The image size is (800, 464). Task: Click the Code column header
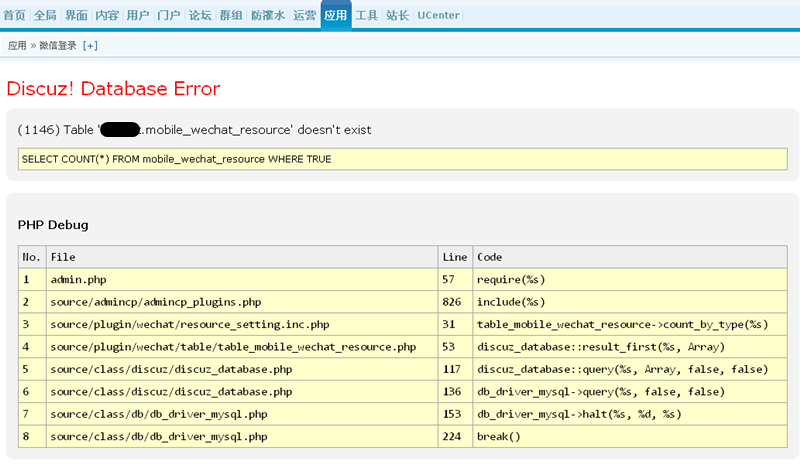click(630, 257)
